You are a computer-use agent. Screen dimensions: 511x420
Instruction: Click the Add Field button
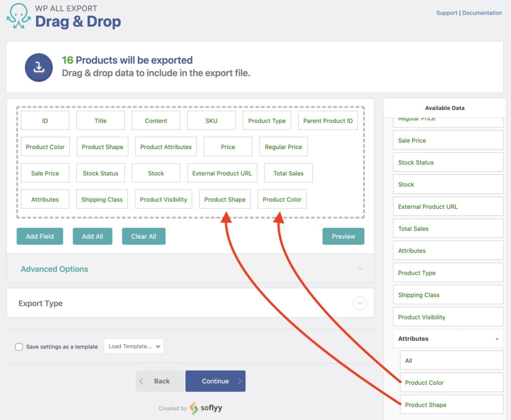coord(39,236)
